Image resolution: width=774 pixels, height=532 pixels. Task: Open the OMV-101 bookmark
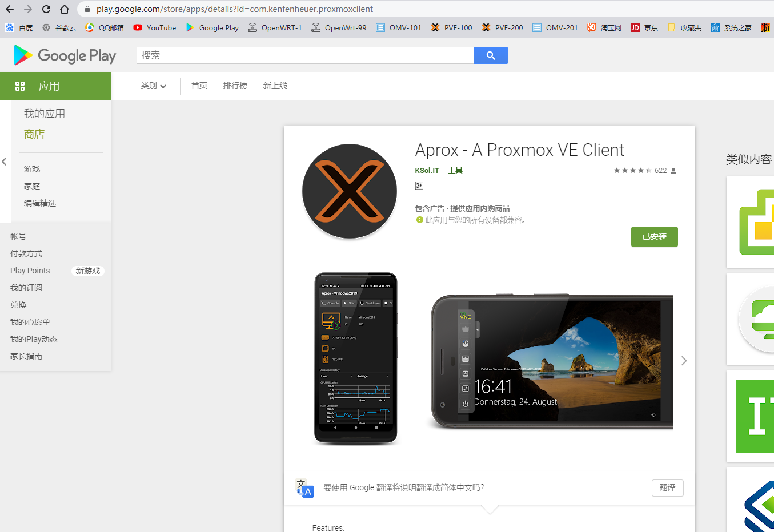tap(398, 27)
